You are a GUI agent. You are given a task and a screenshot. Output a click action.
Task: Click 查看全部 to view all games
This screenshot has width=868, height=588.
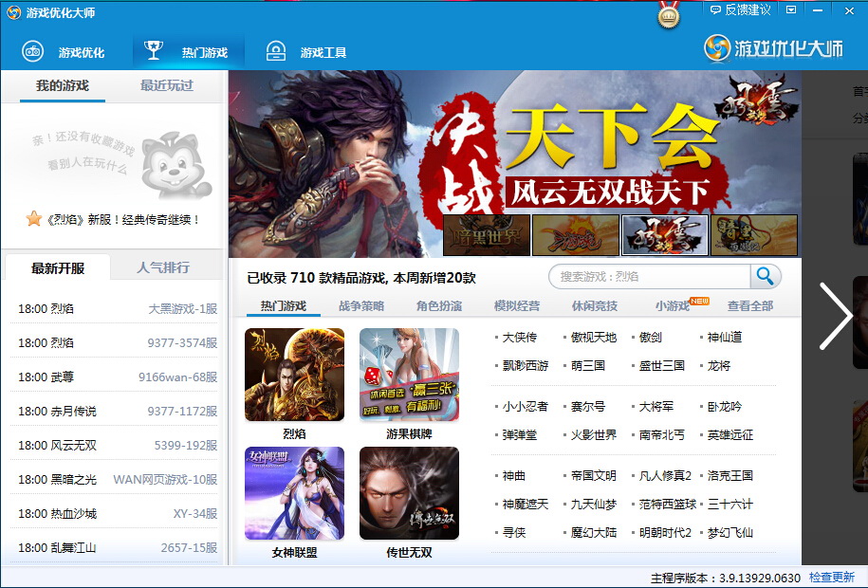coord(750,305)
